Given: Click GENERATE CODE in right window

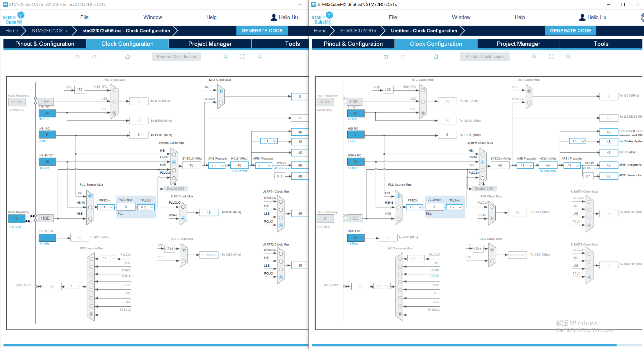Looking at the screenshot, I should [570, 31].
